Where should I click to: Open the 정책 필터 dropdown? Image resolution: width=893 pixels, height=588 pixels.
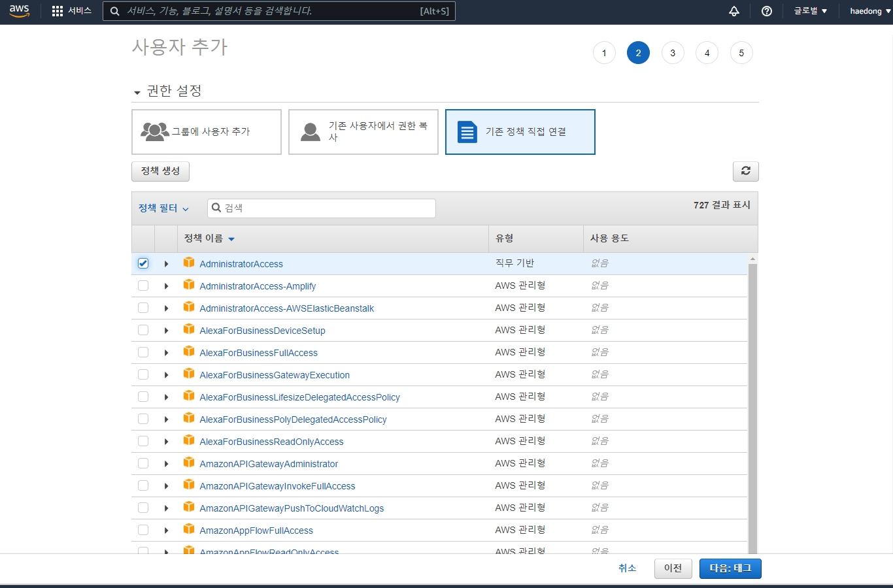click(x=163, y=208)
